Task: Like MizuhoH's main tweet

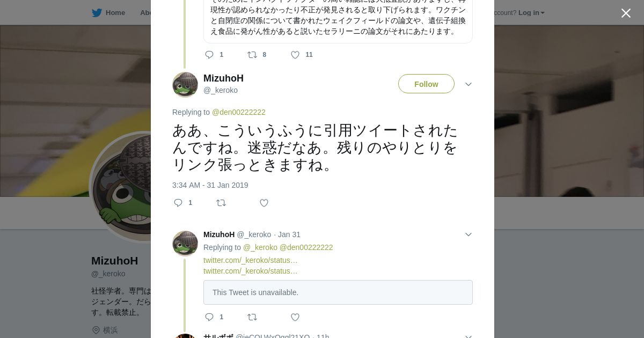Action: coord(264,203)
